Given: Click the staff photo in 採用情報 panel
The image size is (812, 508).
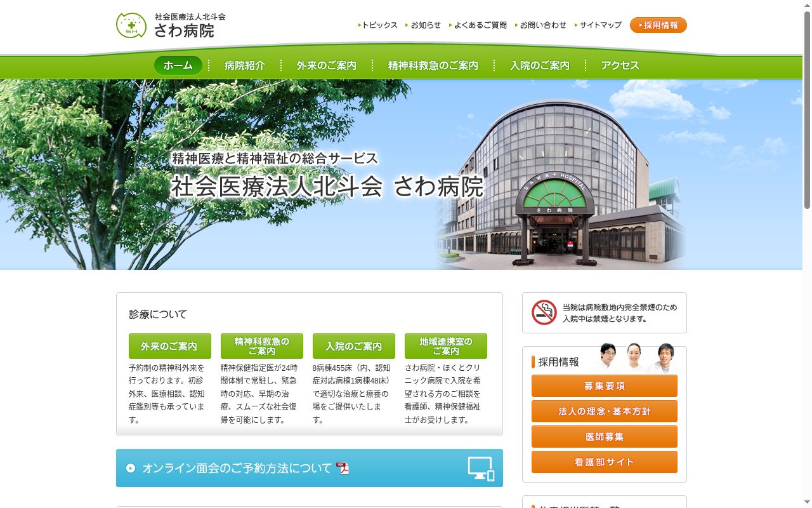Looking at the screenshot, I should 636,358.
